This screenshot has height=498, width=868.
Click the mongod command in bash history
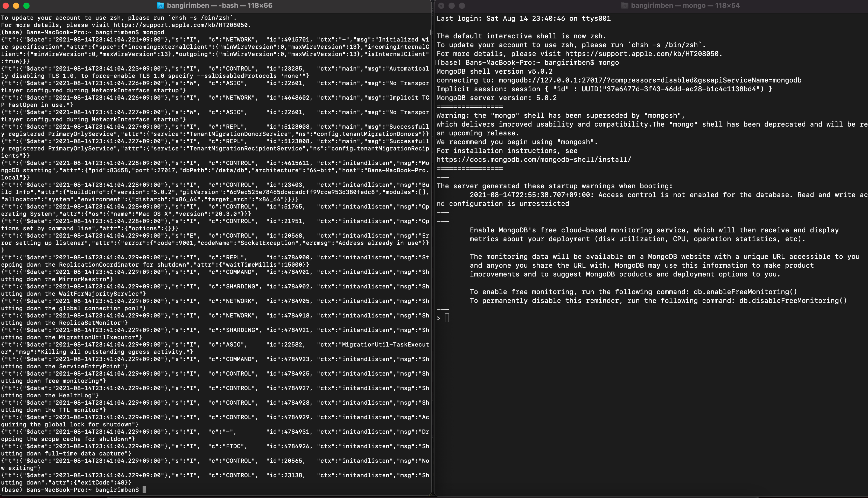154,32
